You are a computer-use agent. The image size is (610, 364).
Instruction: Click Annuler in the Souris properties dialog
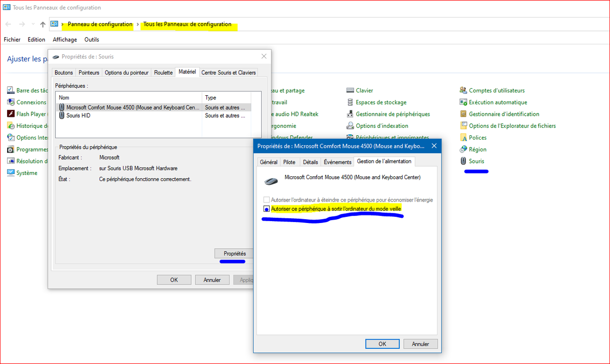[212, 280]
